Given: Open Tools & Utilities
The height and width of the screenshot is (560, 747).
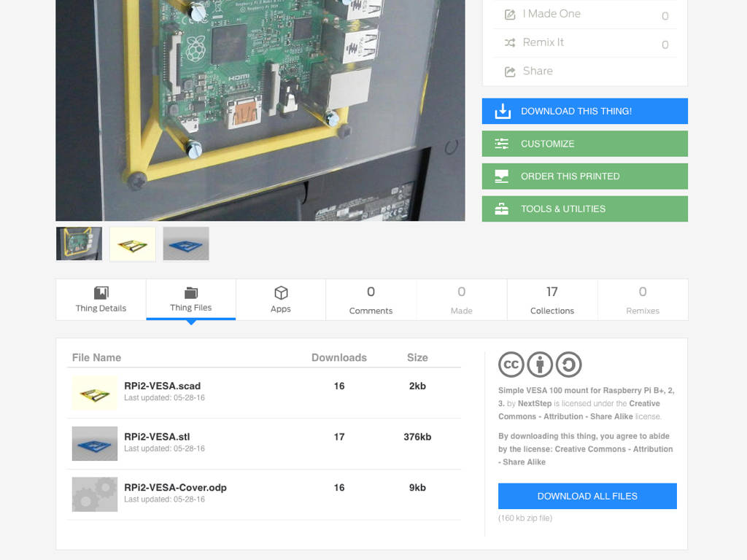Looking at the screenshot, I should pyautogui.click(x=584, y=209).
